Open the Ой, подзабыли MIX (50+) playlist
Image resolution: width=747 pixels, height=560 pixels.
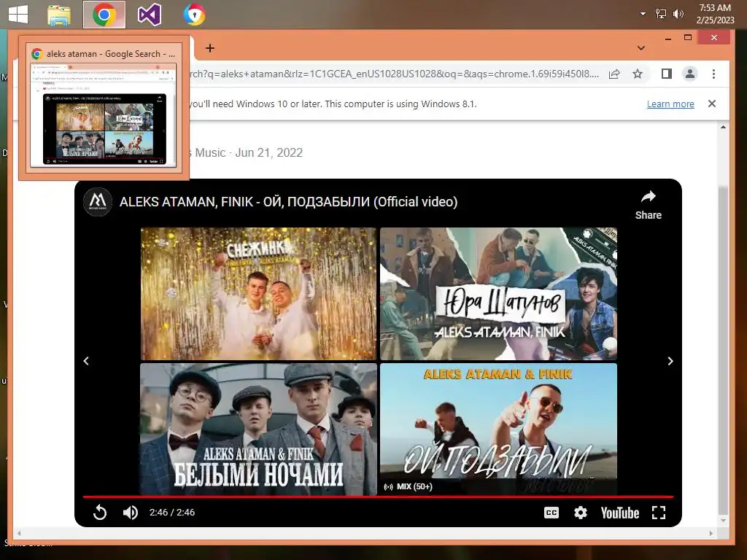click(x=498, y=429)
